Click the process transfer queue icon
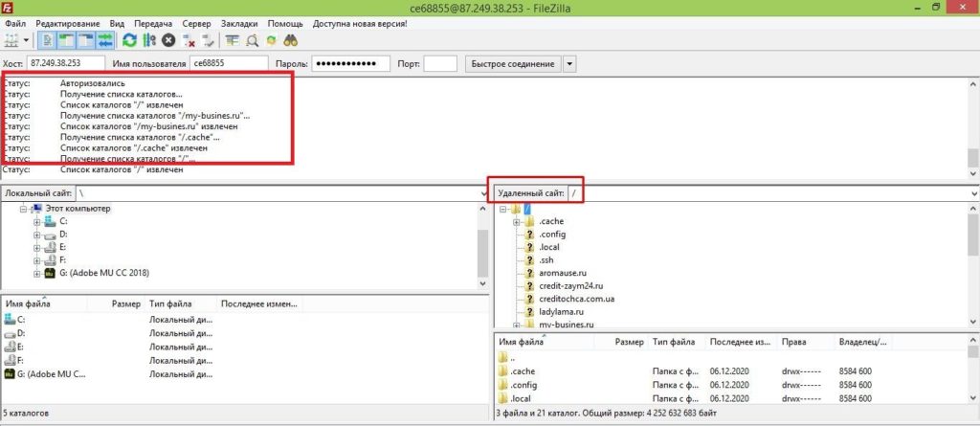The width and height of the screenshot is (980, 426). [x=149, y=40]
